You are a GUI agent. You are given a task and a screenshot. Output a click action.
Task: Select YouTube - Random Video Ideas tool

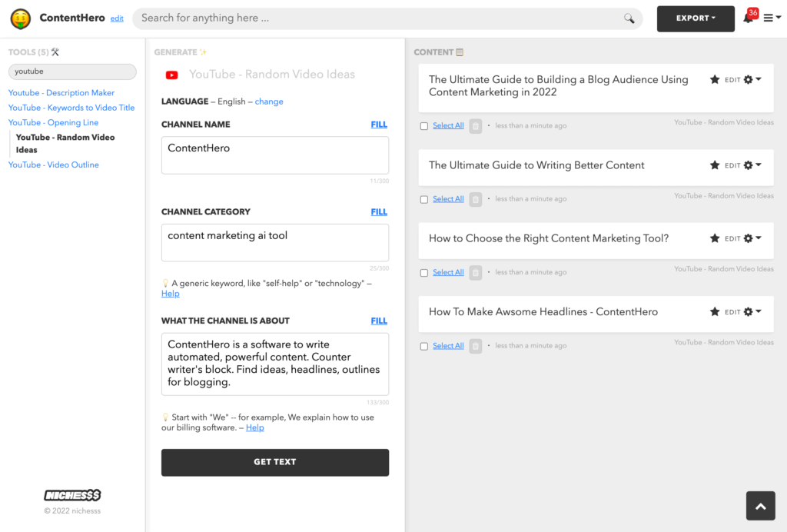(65, 144)
